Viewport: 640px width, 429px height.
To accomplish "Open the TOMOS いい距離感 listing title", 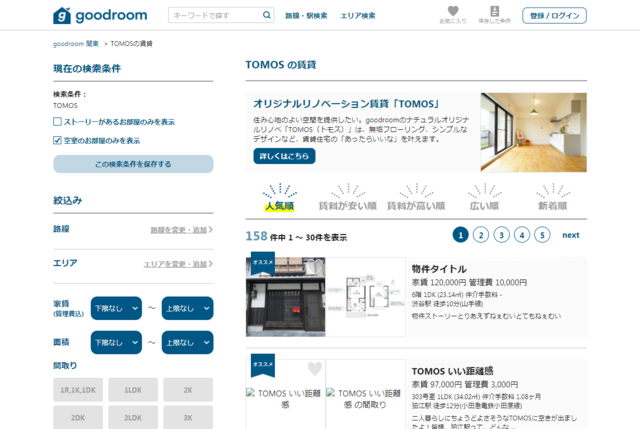I will coord(452,371).
